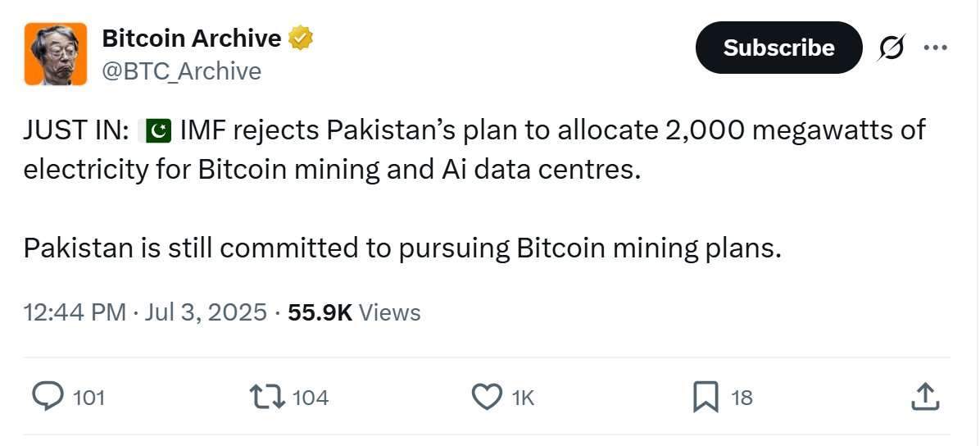Open the 55.9K Views analytics
Viewport: 980px width, 446px height.
[x=354, y=312]
